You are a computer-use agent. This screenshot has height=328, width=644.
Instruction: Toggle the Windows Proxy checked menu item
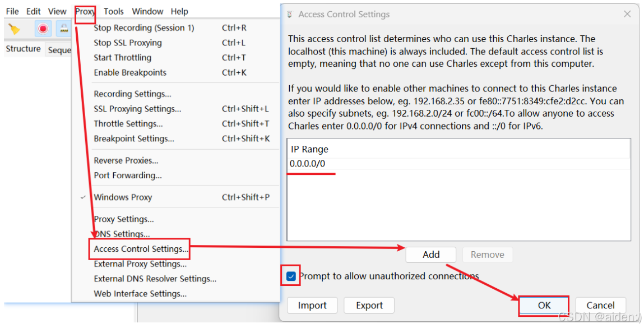click(176, 197)
